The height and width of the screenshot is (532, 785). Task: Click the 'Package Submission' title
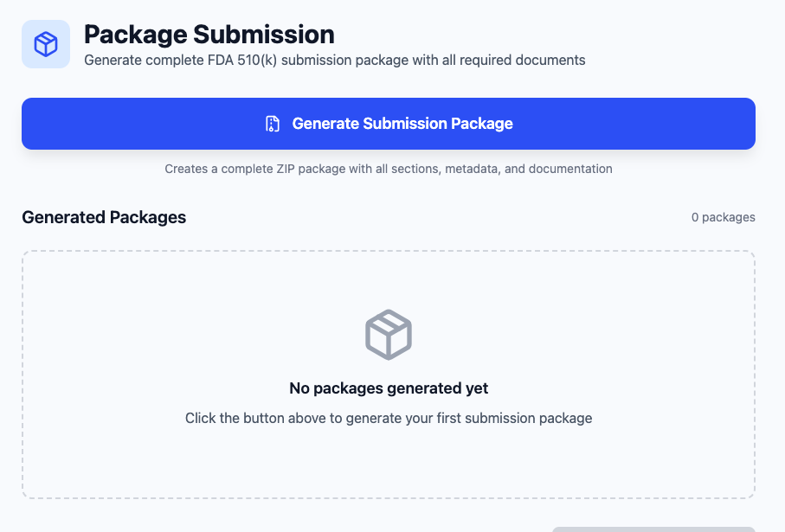[208, 35]
